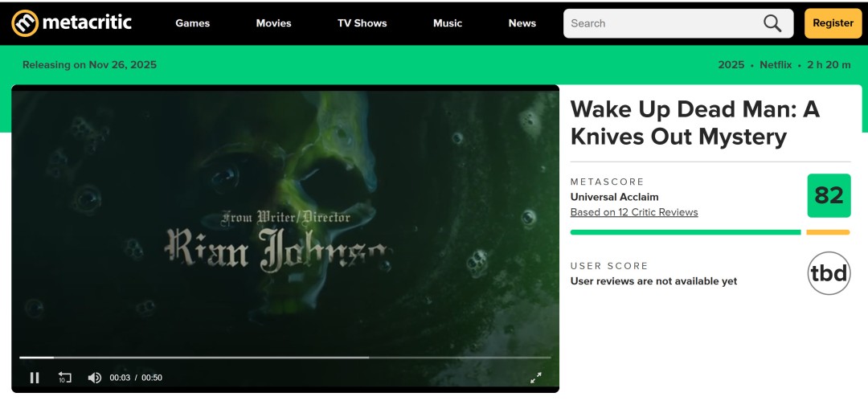Click the green Metascore 82 badge
The width and height of the screenshot is (868, 405).
pyautogui.click(x=828, y=195)
